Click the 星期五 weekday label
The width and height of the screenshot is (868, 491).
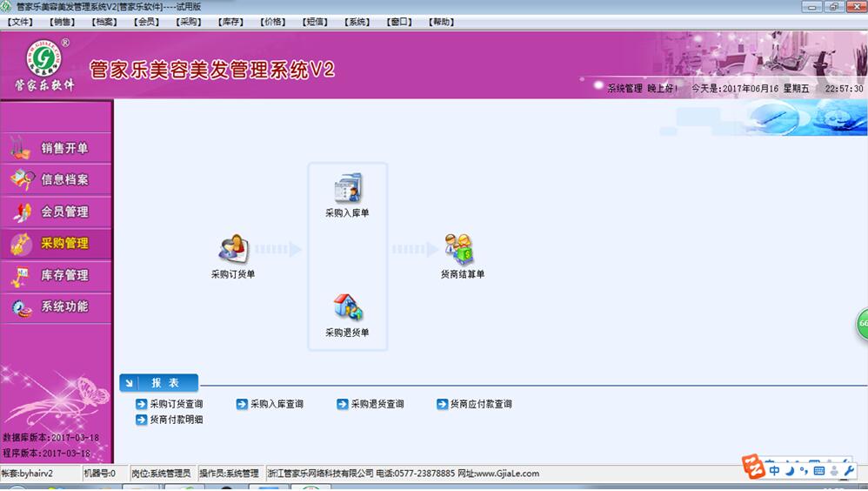tap(796, 89)
